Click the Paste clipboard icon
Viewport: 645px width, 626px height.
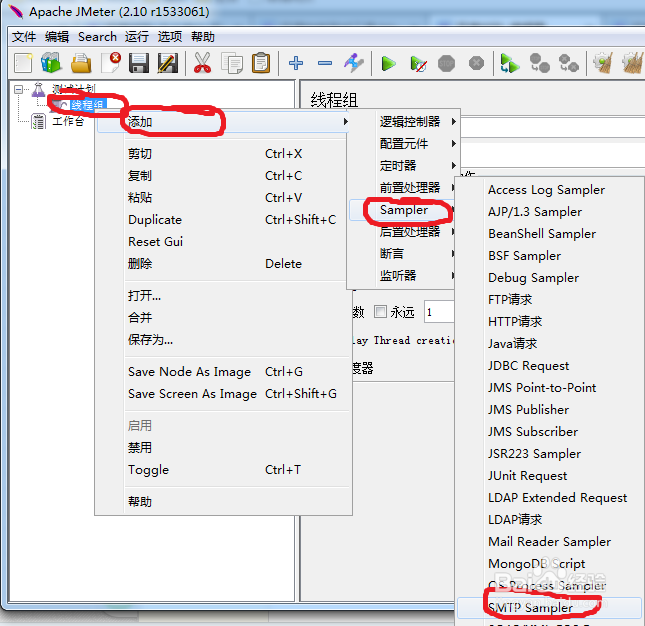click(261, 63)
